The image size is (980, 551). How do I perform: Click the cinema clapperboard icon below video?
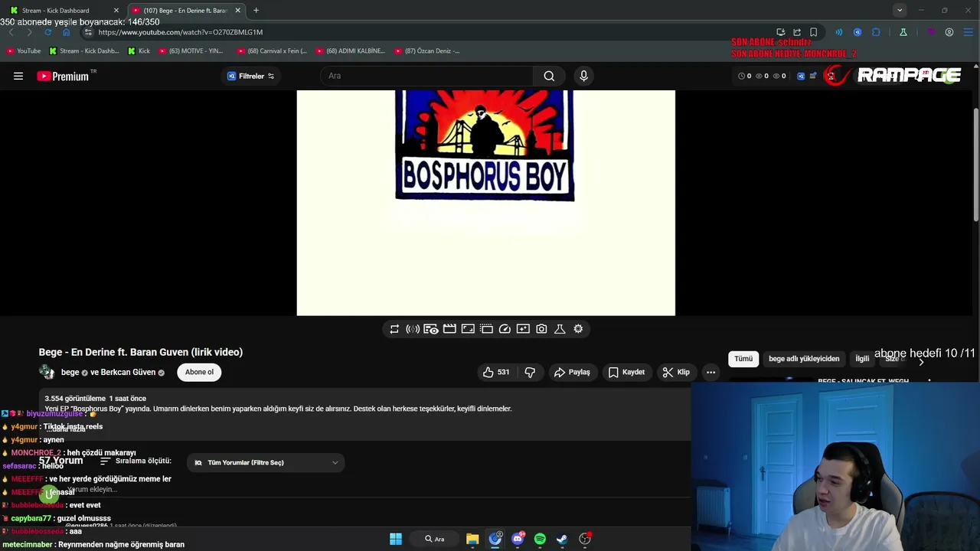[x=449, y=329]
